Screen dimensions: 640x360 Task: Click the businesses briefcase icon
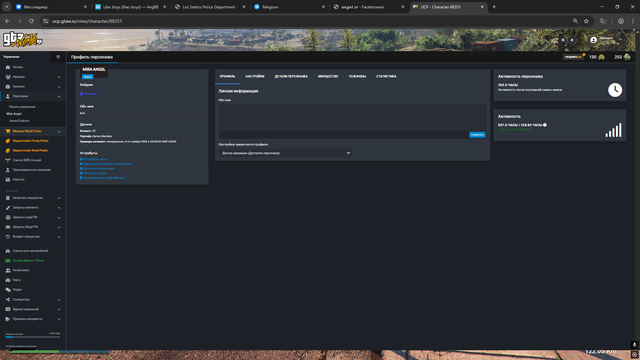pos(8,87)
